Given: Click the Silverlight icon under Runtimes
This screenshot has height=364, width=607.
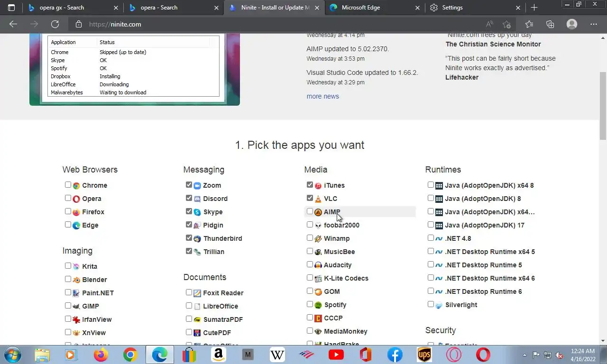Looking at the screenshot, I should click(x=439, y=305).
